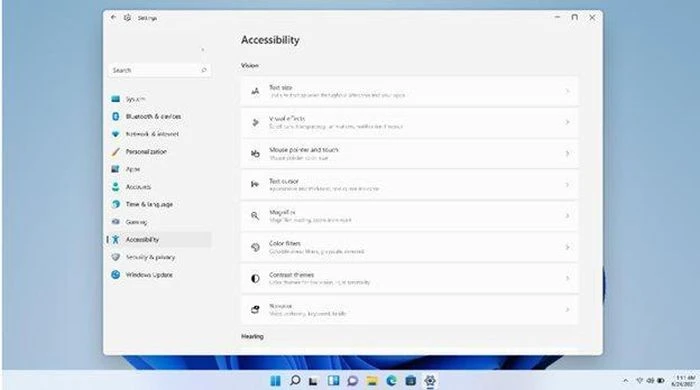The image size is (700, 390).
Task: Open Widgets from the taskbar
Action: tap(333, 381)
